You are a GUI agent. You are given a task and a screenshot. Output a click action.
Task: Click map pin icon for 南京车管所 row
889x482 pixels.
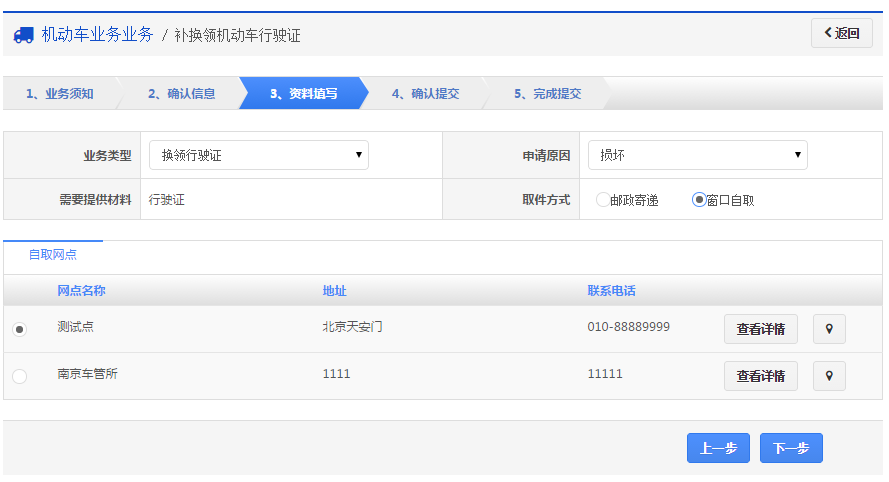[829, 376]
